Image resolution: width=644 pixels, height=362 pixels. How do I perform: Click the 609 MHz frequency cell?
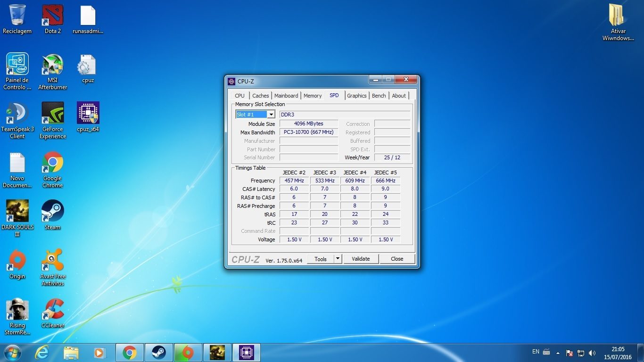point(355,181)
